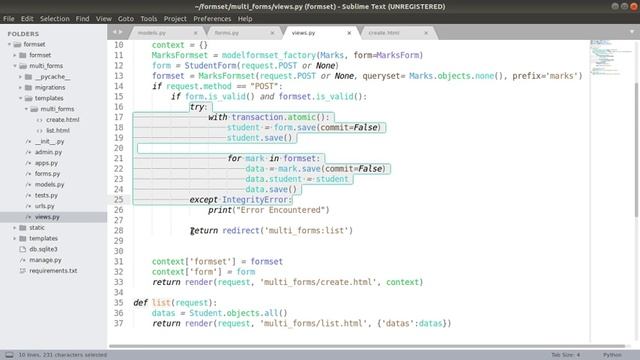The height and width of the screenshot is (360, 640).
Task: Open db.sqlite3 in sidebar
Action: tap(43, 249)
